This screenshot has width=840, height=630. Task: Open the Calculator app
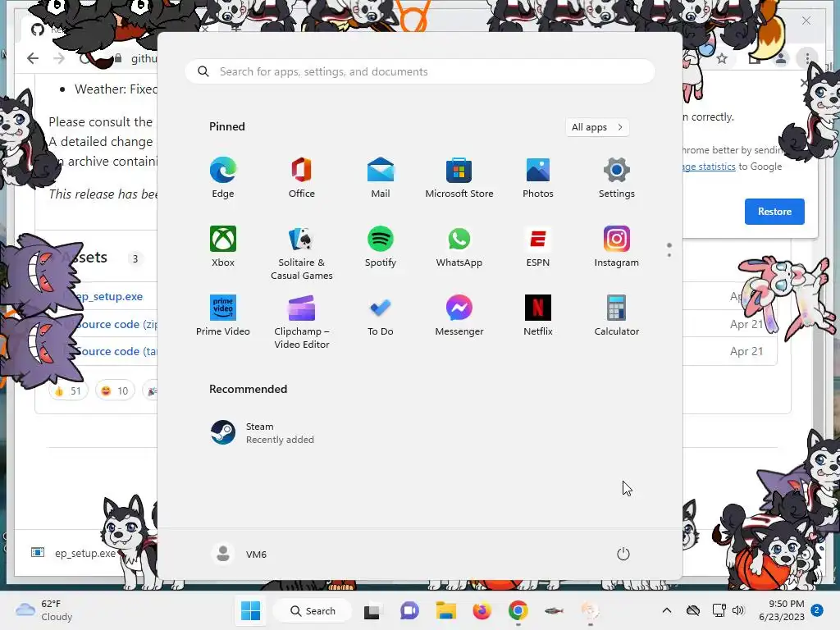[x=617, y=316]
